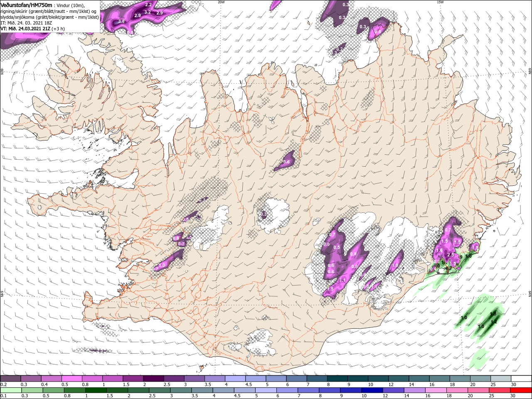Screen dimensions: 532x399
Task: Click the 0.2 label on the snow legend
Action: (3, 385)
